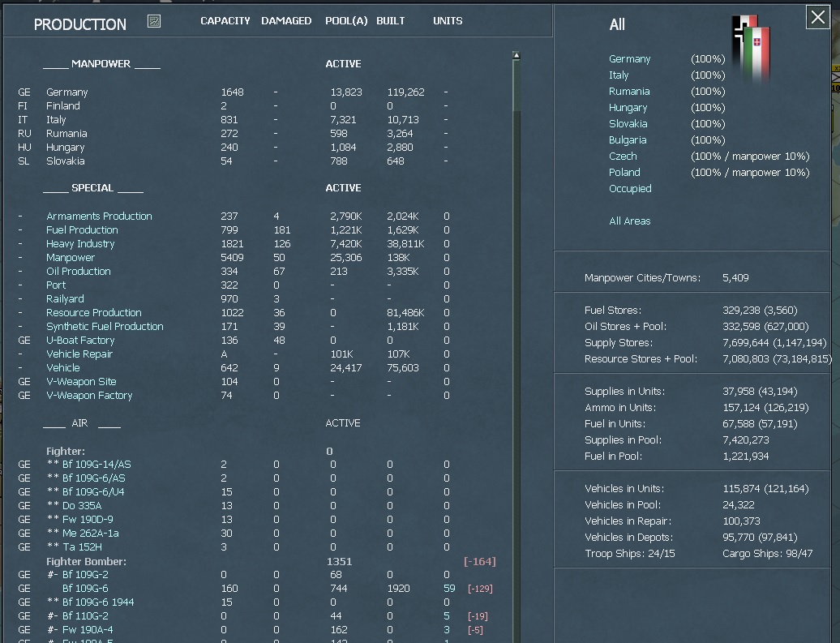View V-Weapon Factory details

click(89, 395)
